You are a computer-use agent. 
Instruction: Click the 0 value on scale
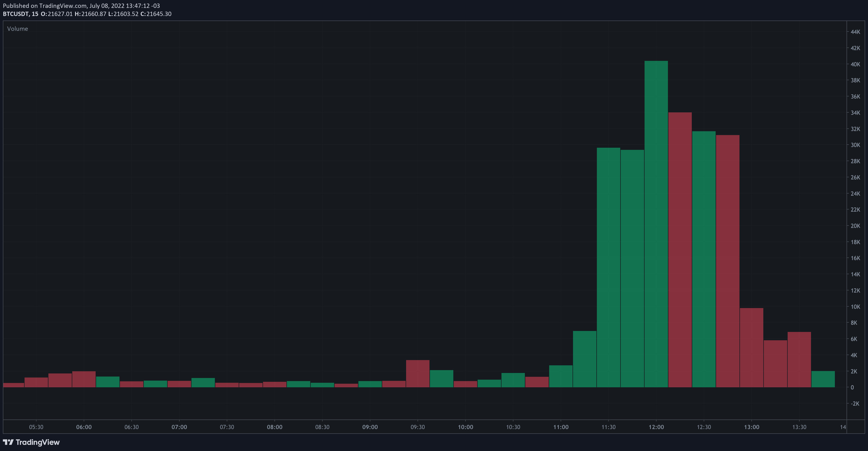pyautogui.click(x=852, y=387)
